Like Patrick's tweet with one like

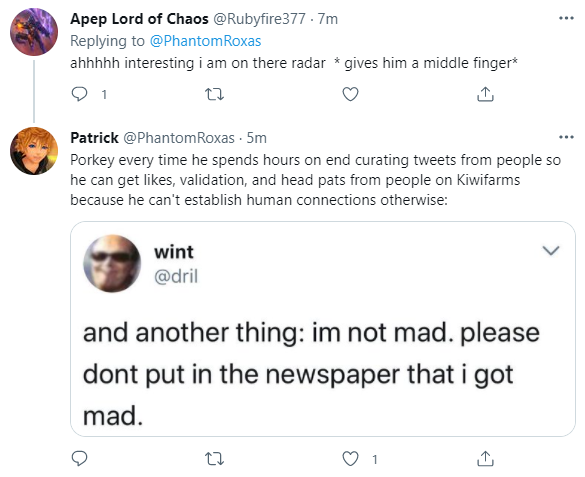coord(350,459)
